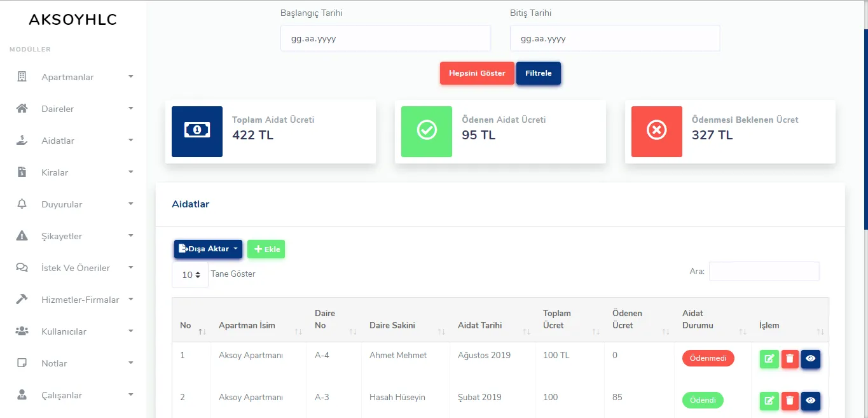Click the hammer icon next to Hizmetler-Firmalar
This screenshot has width=868, height=418.
(22, 300)
